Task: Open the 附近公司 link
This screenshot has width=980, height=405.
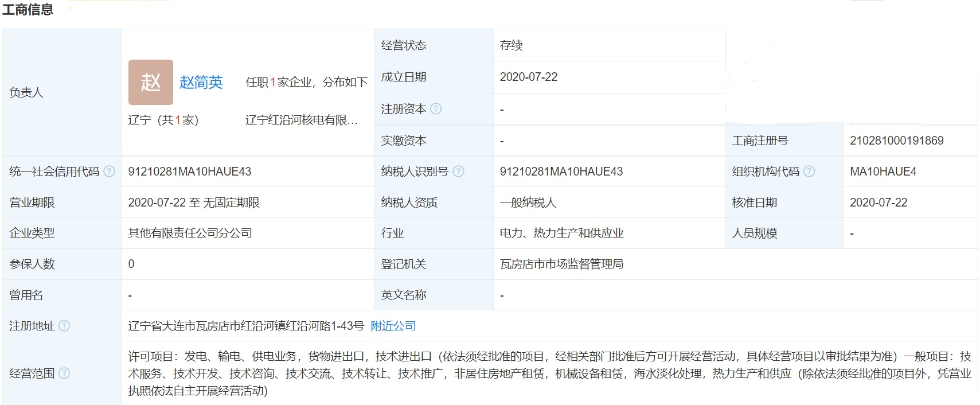Action: (393, 326)
